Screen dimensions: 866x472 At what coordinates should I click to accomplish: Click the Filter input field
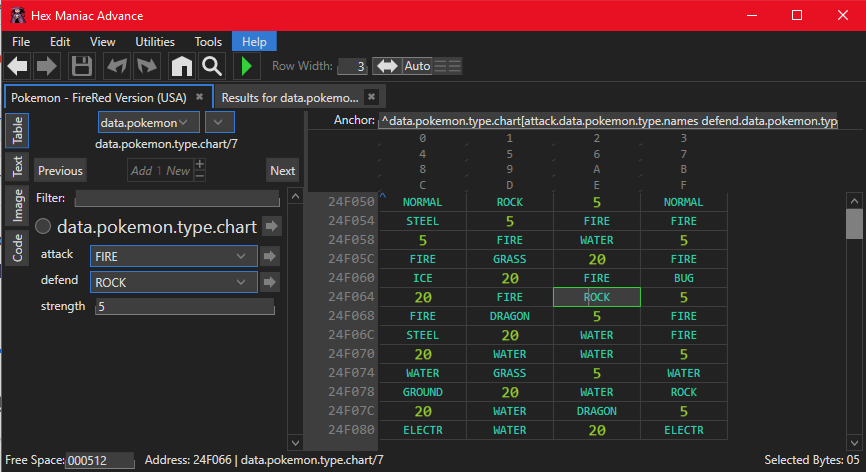pyautogui.click(x=177, y=198)
